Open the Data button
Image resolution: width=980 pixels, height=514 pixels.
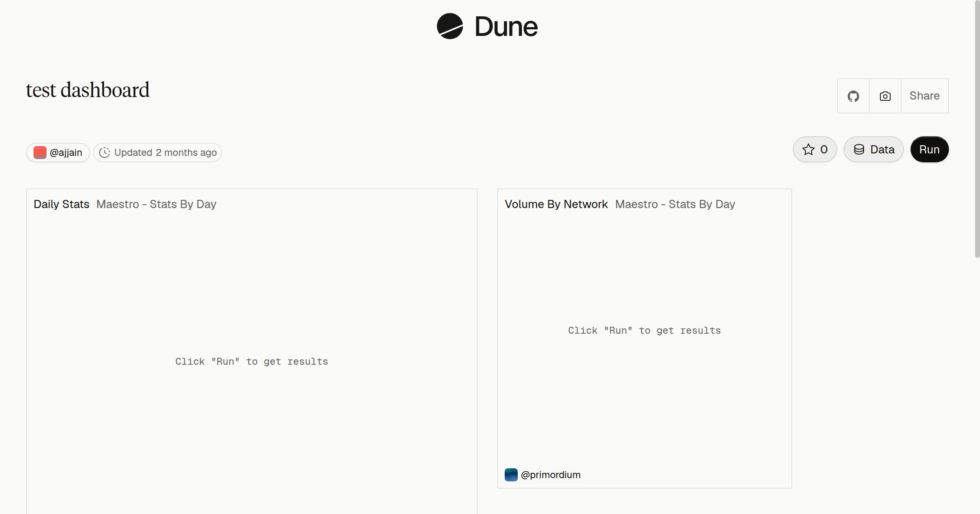pyautogui.click(x=874, y=149)
